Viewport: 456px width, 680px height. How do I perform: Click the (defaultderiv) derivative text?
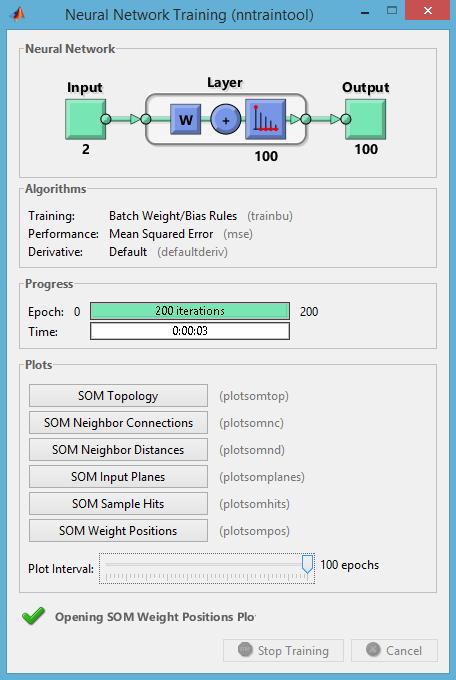click(192, 252)
